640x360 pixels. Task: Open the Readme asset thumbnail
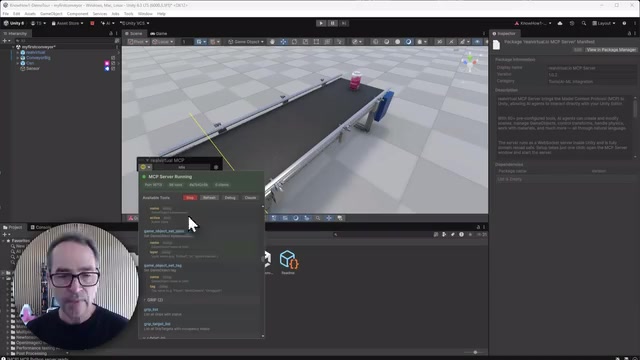(x=289, y=262)
